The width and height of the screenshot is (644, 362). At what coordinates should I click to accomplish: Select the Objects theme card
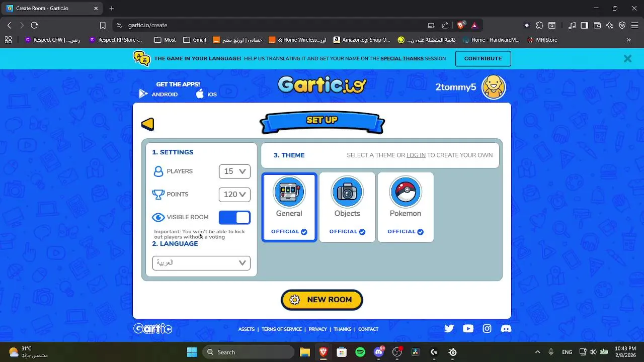(x=347, y=207)
